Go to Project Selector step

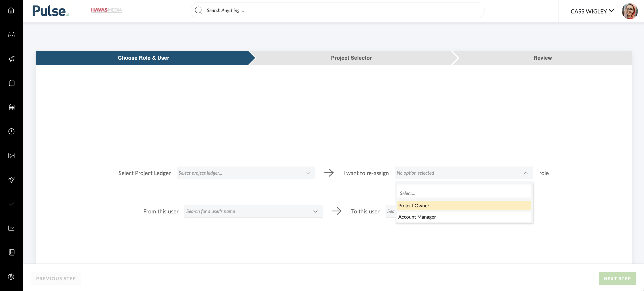(x=351, y=58)
